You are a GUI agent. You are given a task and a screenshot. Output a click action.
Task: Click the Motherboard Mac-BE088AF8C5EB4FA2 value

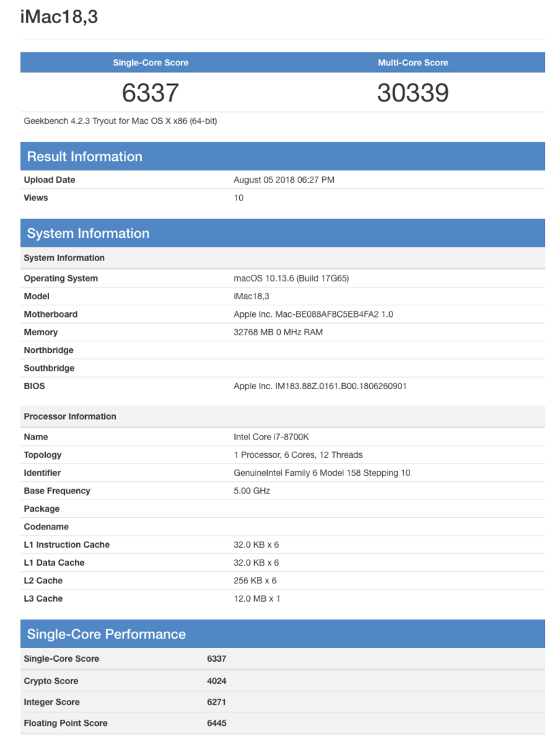point(313,314)
